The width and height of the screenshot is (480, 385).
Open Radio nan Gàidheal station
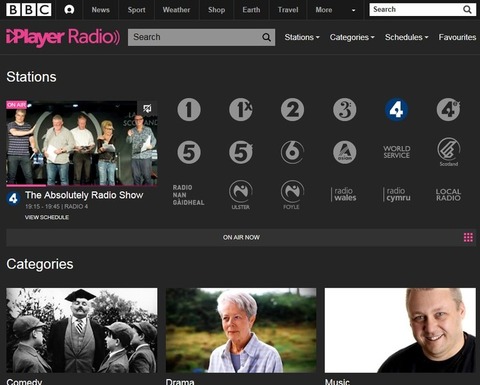[x=188, y=195]
